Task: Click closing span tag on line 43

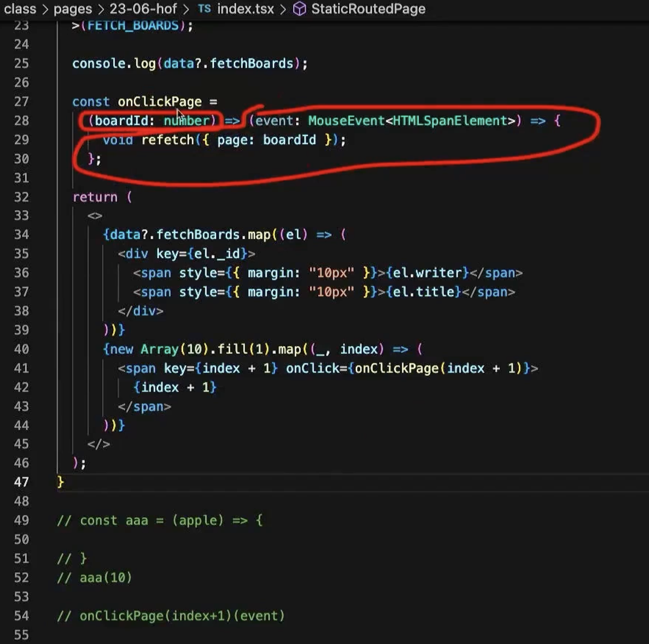Action: point(144,406)
